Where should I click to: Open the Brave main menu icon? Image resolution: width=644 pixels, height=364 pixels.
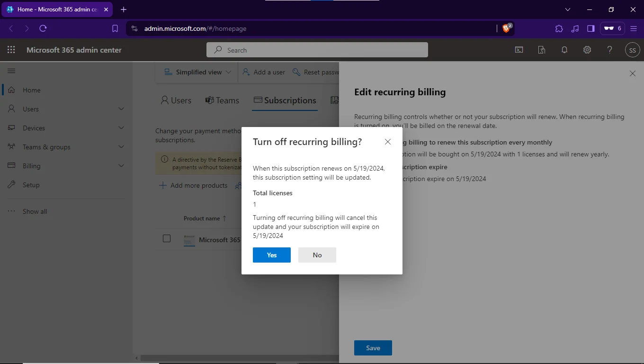coord(634,28)
